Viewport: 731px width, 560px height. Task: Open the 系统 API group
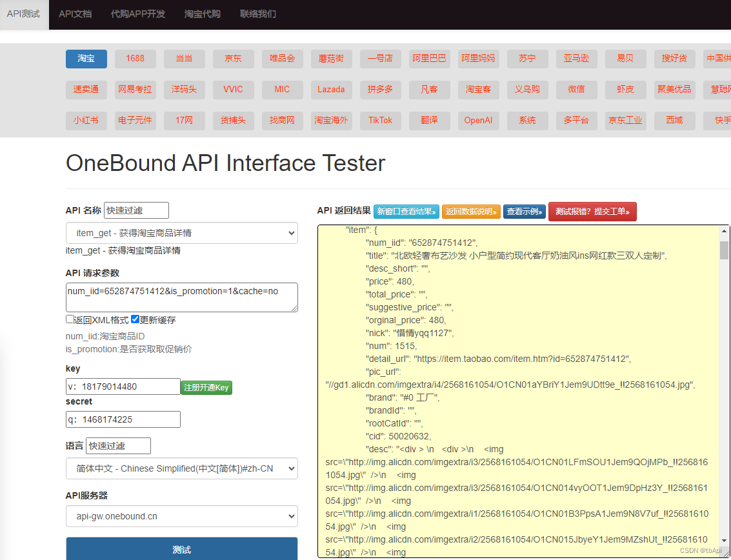[x=528, y=121]
